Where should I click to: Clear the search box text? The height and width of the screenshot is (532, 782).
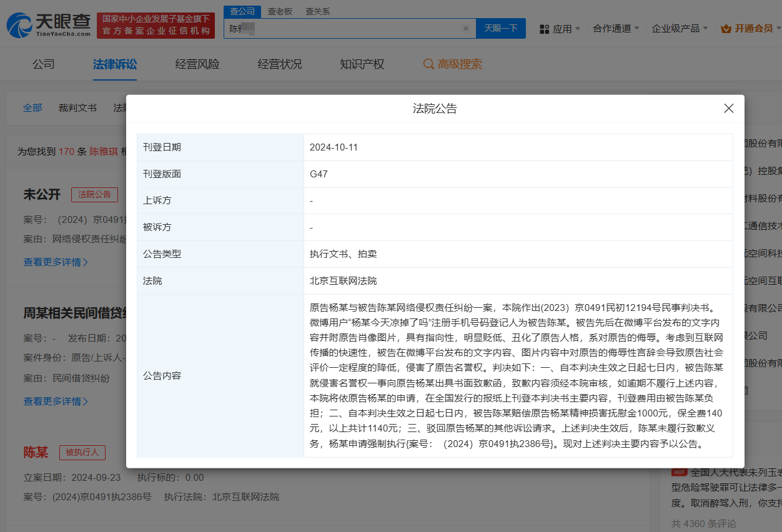coord(465,29)
